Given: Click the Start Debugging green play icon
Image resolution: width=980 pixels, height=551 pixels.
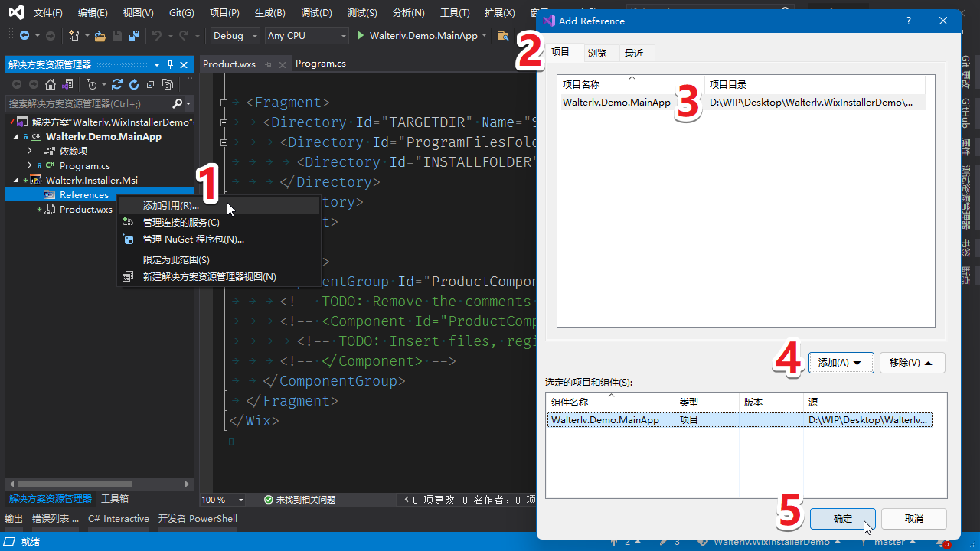Looking at the screenshot, I should point(361,36).
